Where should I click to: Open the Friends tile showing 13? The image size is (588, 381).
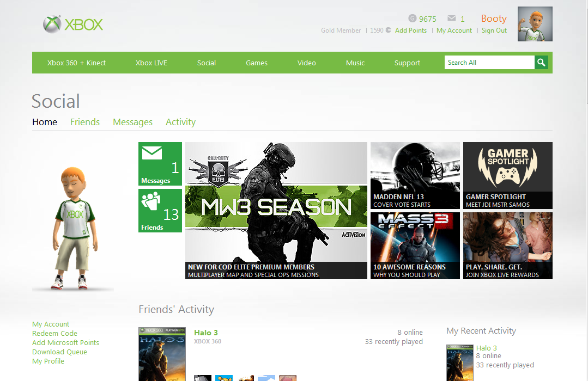[160, 211]
